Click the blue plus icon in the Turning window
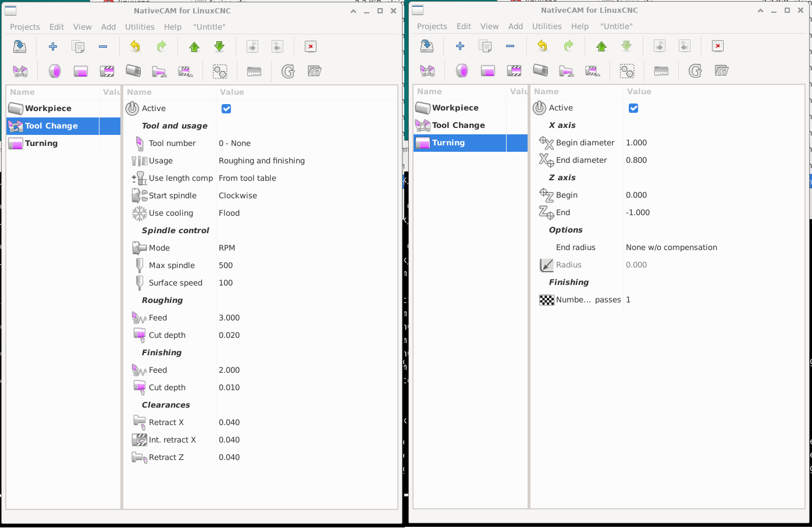Image resolution: width=812 pixels, height=528 pixels. pos(460,46)
